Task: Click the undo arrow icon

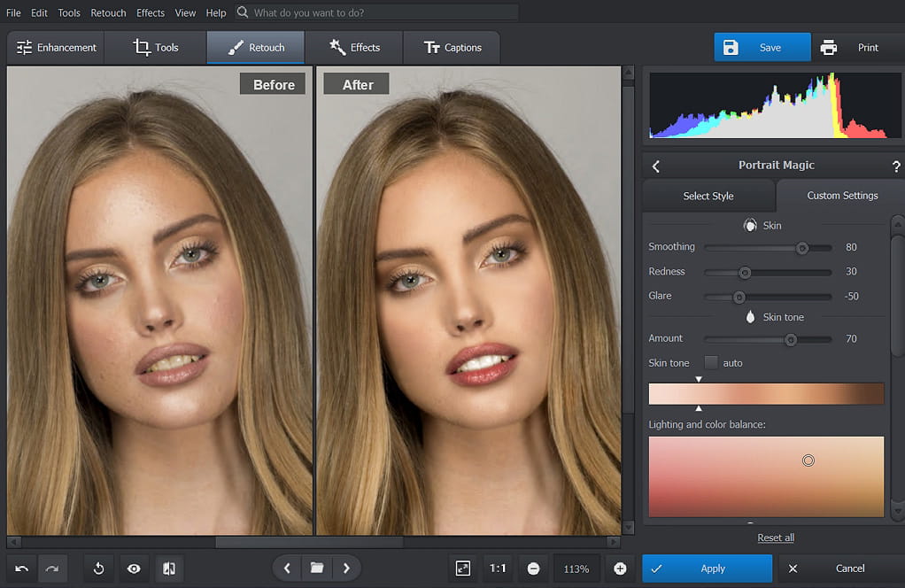Action: 22,569
